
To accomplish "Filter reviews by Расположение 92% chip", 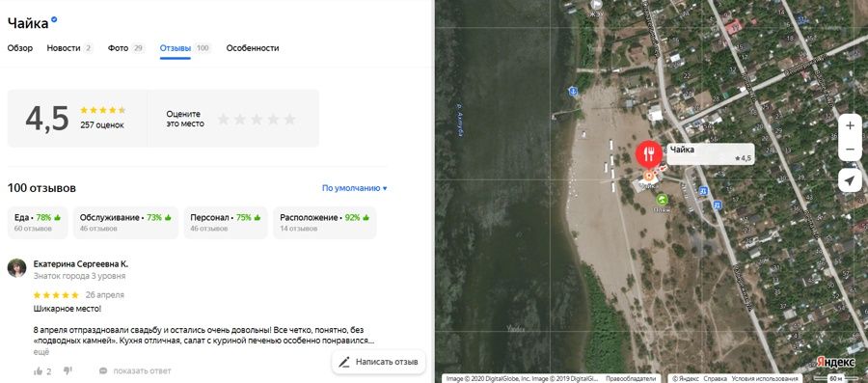I will click(x=324, y=223).
